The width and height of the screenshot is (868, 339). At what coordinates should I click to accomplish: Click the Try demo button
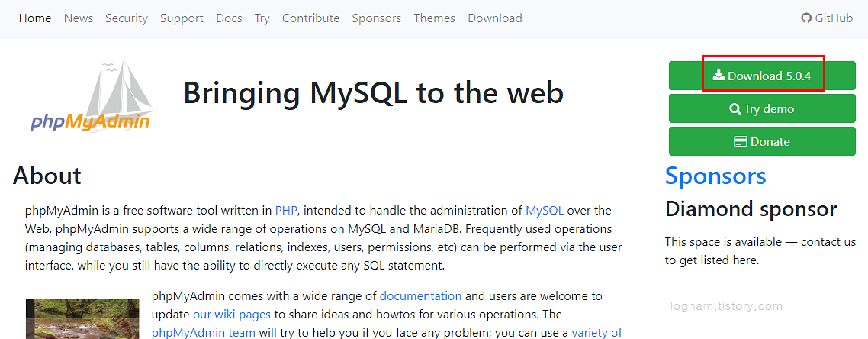pos(762,108)
